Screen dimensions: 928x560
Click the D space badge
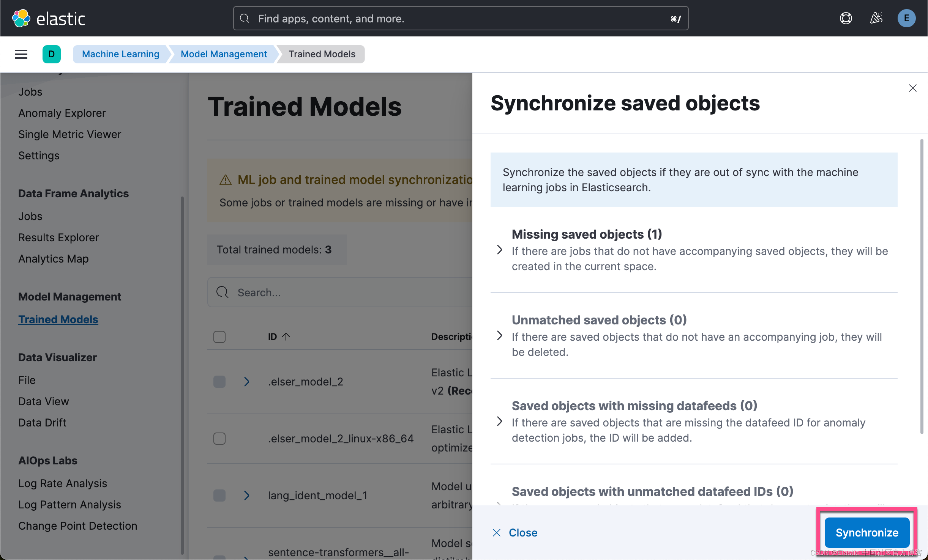(52, 54)
